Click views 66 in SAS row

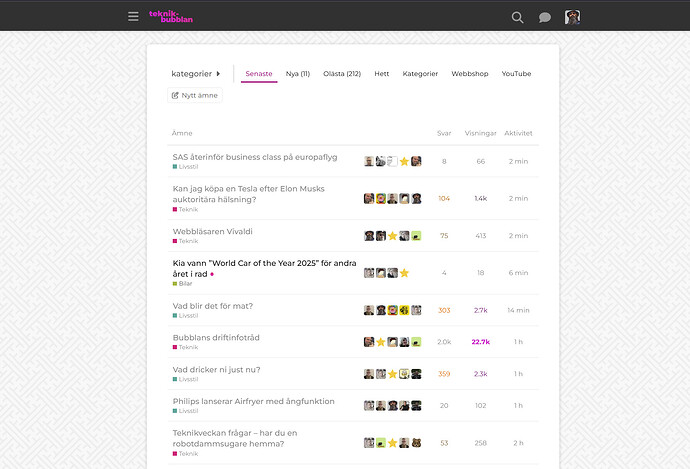(x=481, y=161)
